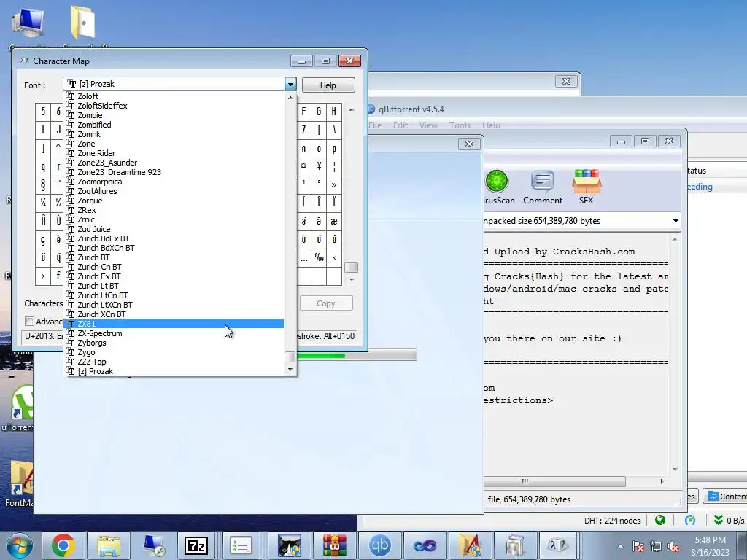Screen dimensions: 747x560
Task: Choose the ZZZ Top font entry
Action: (x=174, y=362)
